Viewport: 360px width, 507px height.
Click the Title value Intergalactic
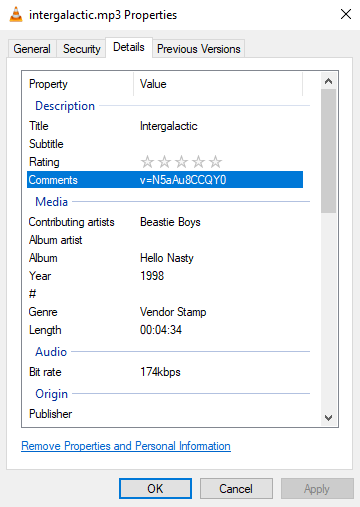tap(169, 126)
